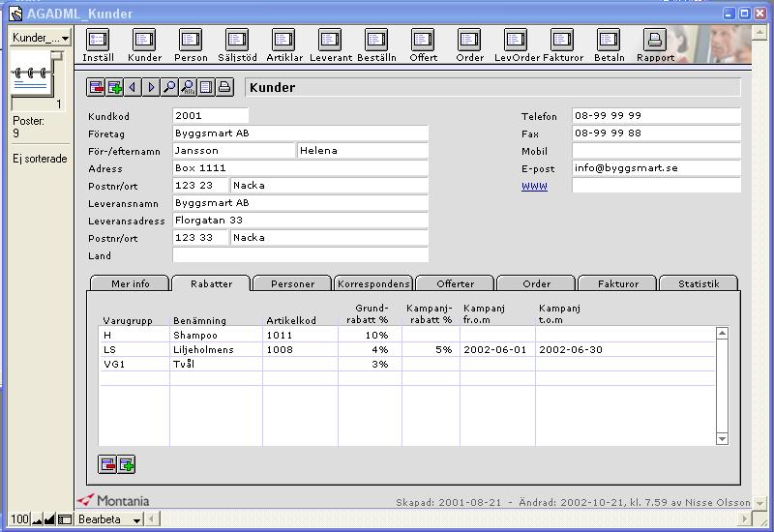This screenshot has width=774, height=532.
Task: Click the printer icon beside Kunder title
Action: (224, 88)
